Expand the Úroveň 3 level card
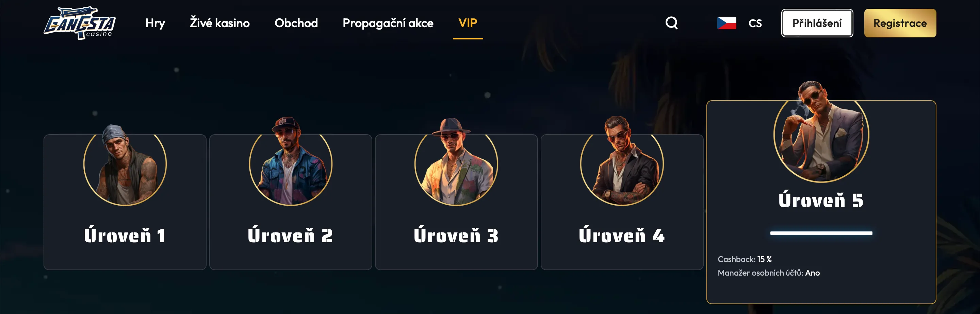Screen dimensions: 980x314 (x=456, y=202)
